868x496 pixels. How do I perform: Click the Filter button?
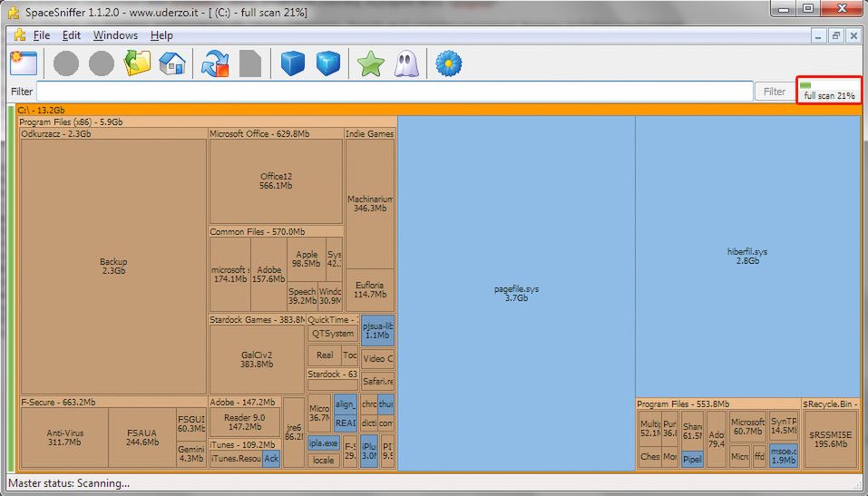coord(774,92)
